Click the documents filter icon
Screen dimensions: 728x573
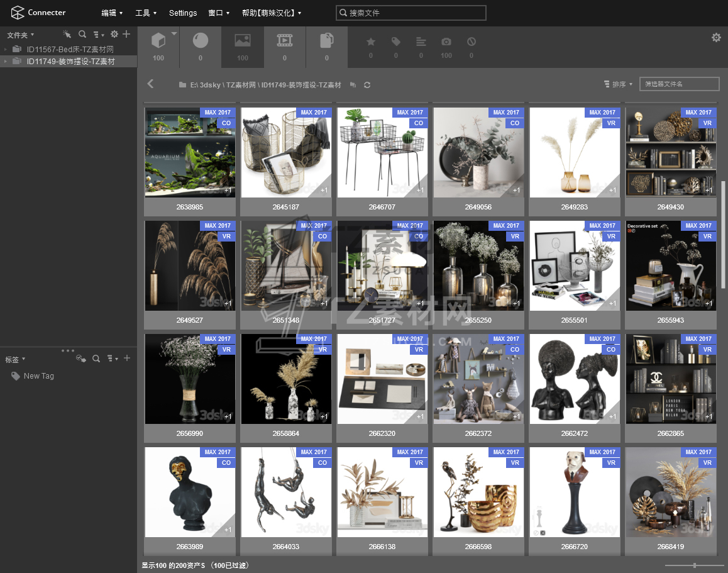pyautogui.click(x=326, y=42)
